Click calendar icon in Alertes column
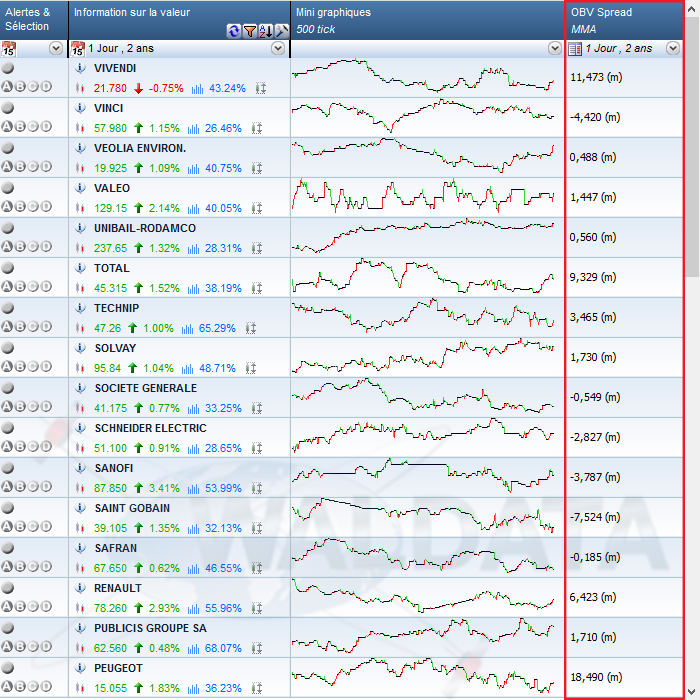 point(8,49)
